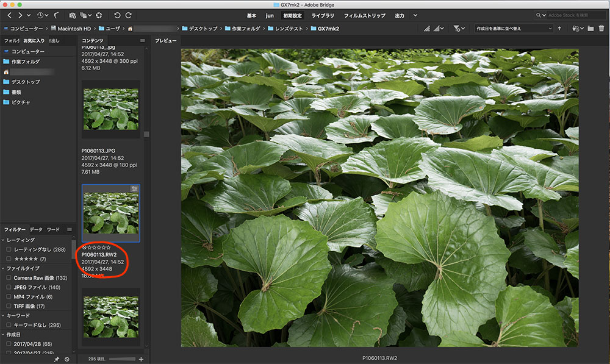Screen dimensions: 610x364
Task: Open the recent folders history dropdown
Action: point(43,15)
